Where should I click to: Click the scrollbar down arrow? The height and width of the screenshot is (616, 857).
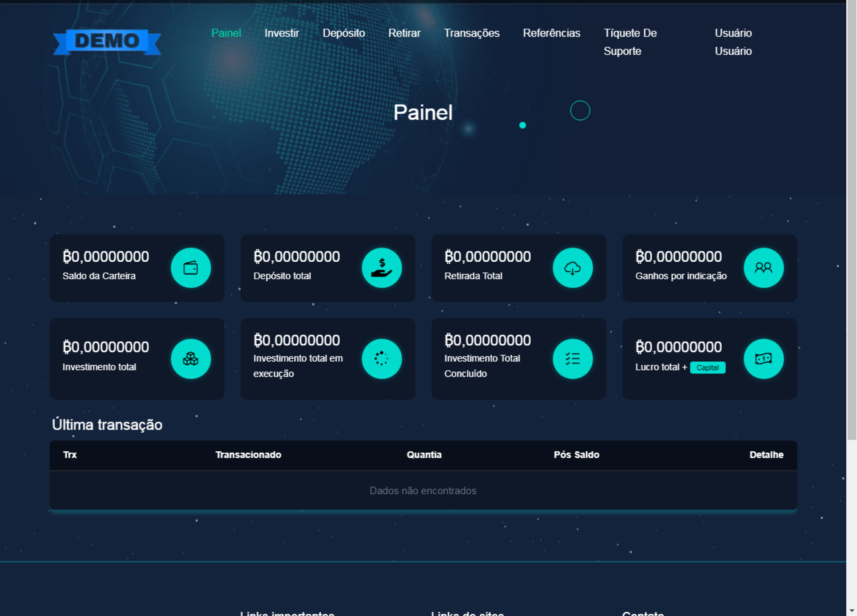click(x=852, y=611)
